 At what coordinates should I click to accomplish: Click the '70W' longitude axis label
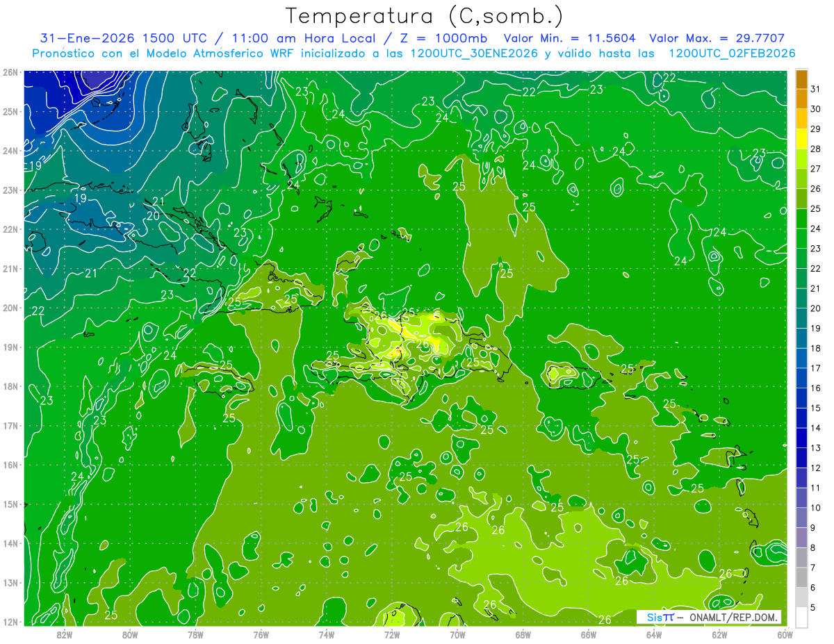(457, 634)
